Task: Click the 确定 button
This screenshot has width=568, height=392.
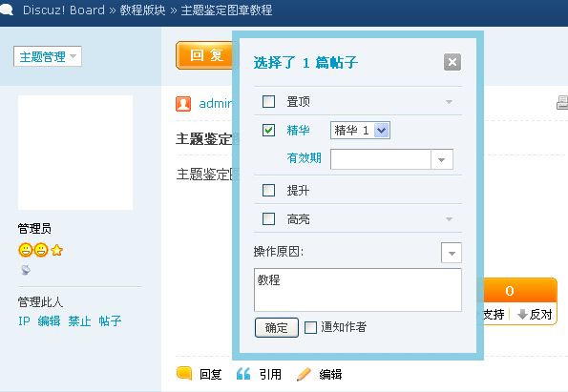Action: [x=277, y=327]
